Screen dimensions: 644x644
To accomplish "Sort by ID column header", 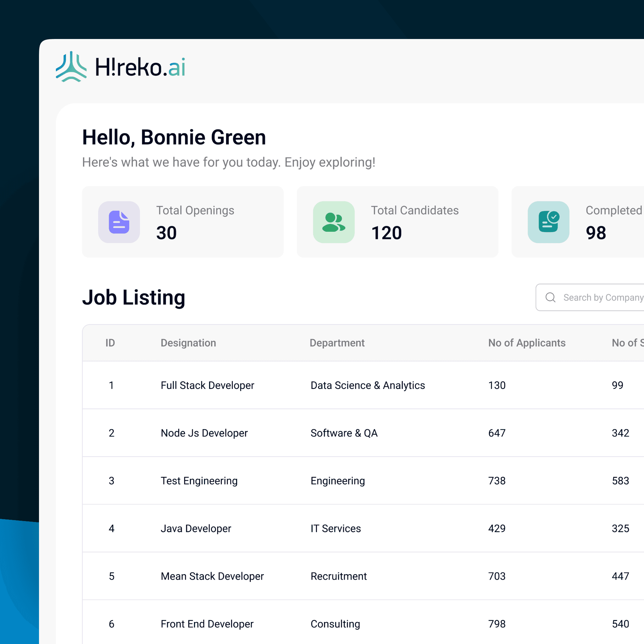I will coord(110,343).
